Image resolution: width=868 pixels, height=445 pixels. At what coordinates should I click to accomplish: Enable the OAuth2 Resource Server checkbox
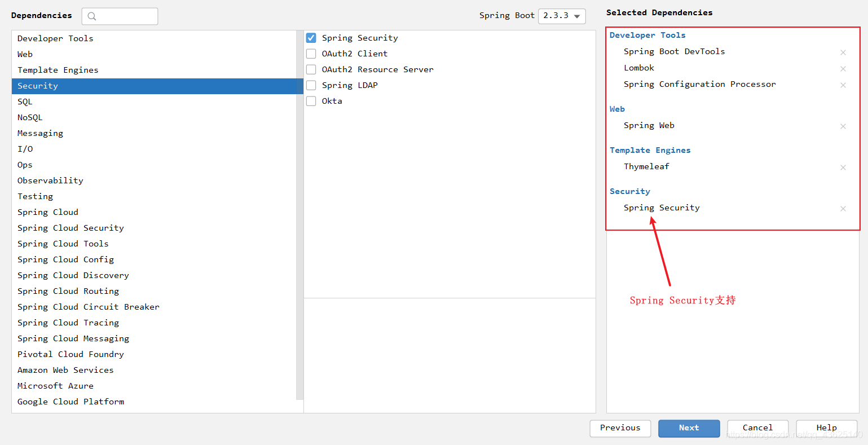pyautogui.click(x=311, y=69)
